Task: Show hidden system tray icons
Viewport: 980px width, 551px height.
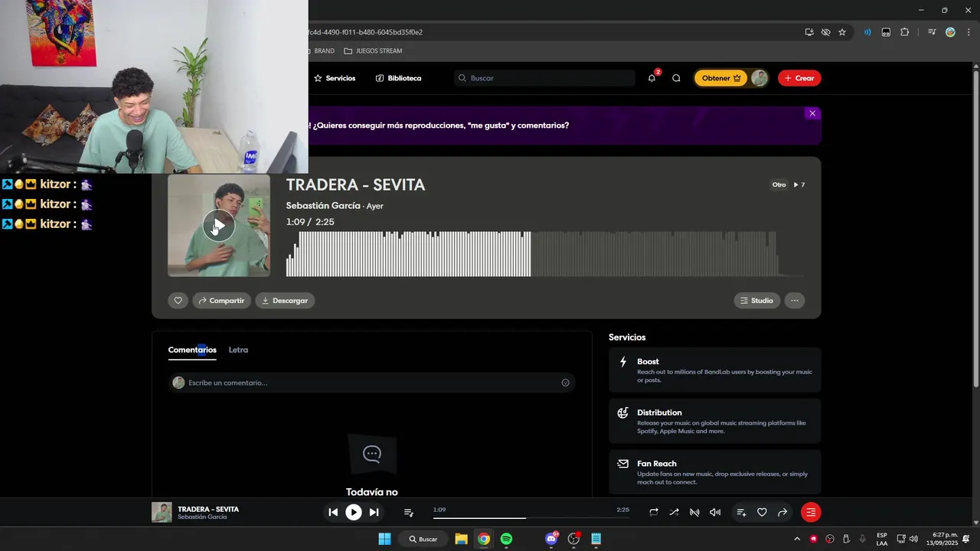Action: [x=797, y=539]
